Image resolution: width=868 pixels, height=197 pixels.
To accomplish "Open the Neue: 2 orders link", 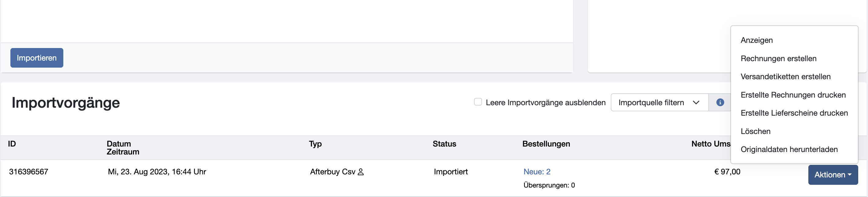I will pyautogui.click(x=537, y=172).
